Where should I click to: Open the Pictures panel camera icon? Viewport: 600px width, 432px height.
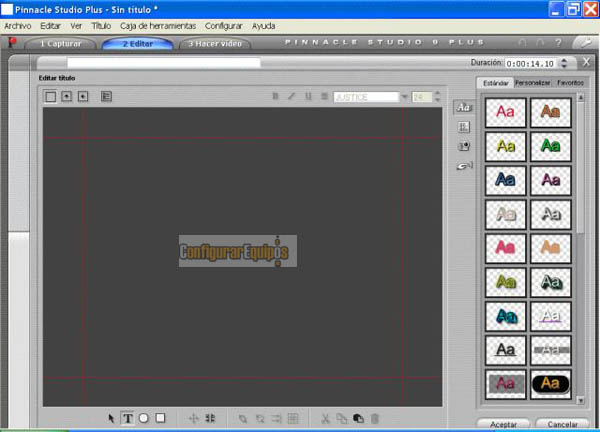pyautogui.click(x=464, y=146)
